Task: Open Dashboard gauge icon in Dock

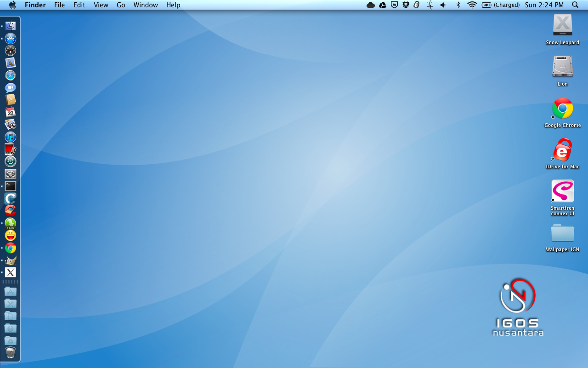Action: pos(11,51)
